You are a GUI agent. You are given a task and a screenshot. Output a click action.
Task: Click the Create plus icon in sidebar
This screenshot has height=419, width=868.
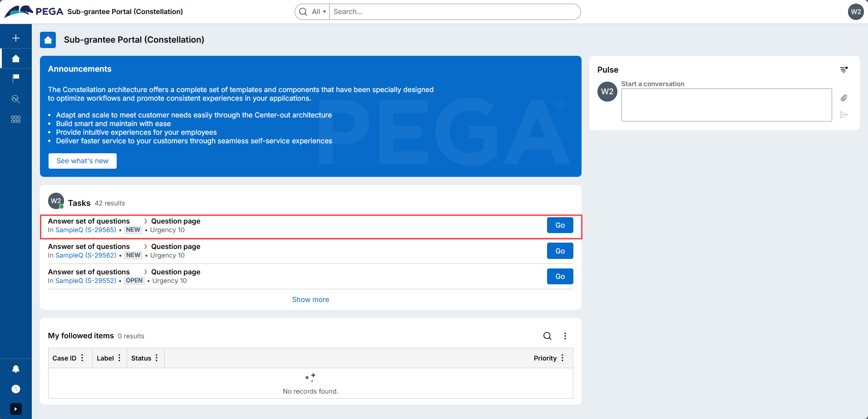coord(16,38)
